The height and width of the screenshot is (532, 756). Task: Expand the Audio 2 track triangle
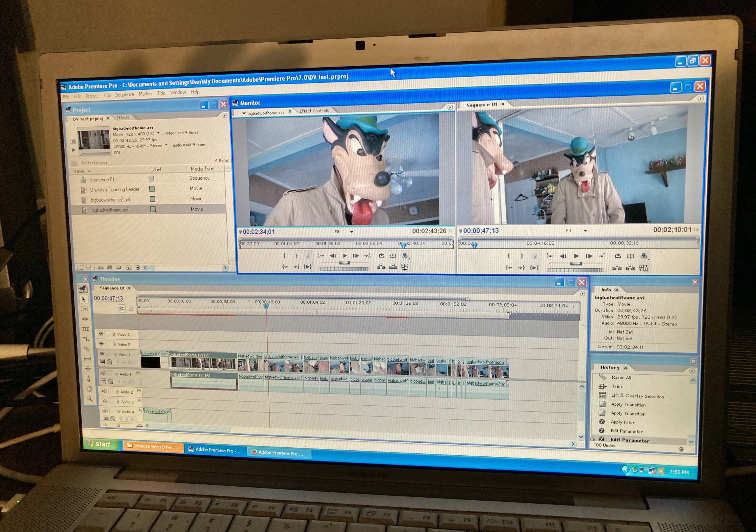tap(118, 392)
